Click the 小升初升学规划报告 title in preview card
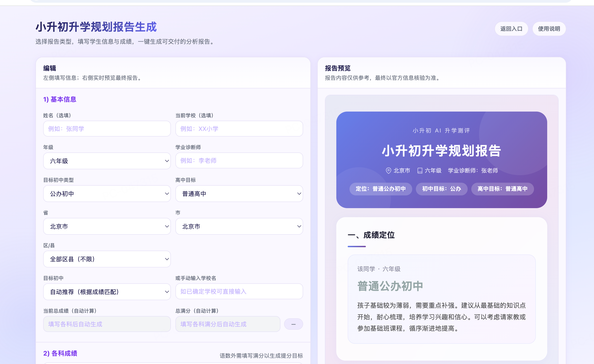 coord(441,151)
